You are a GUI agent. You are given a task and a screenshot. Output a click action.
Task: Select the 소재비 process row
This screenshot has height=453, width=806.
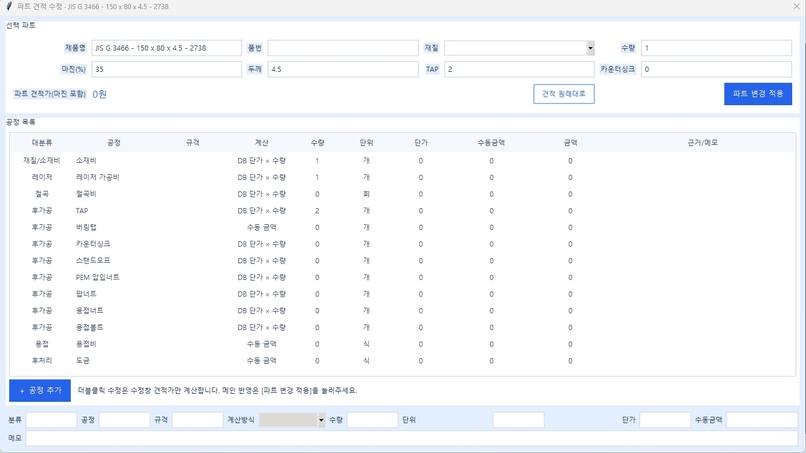pos(402,161)
